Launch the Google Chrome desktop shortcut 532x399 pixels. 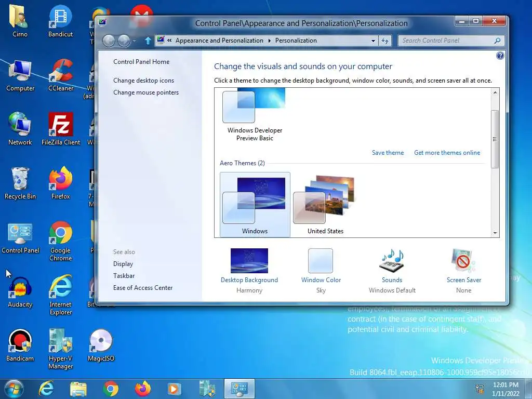point(61,241)
